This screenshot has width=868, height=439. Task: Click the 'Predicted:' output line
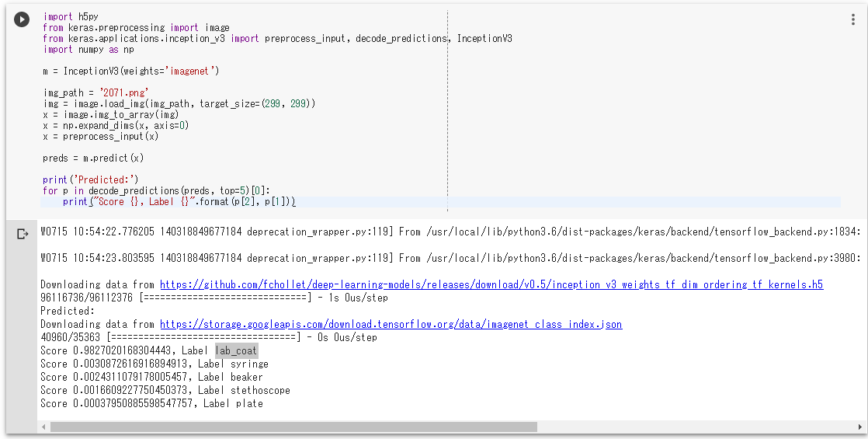[x=68, y=311]
